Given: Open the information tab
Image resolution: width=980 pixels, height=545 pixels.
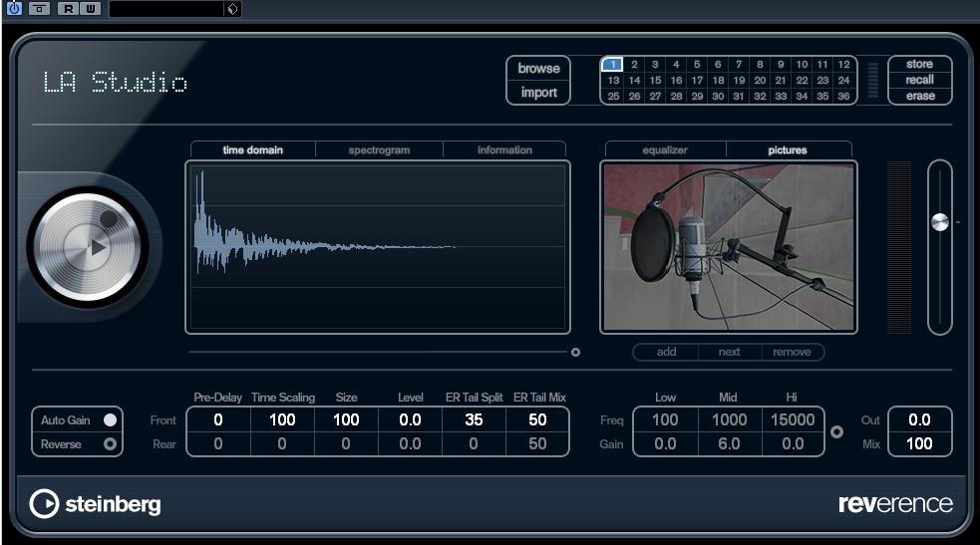Looking at the screenshot, I should 505,149.
